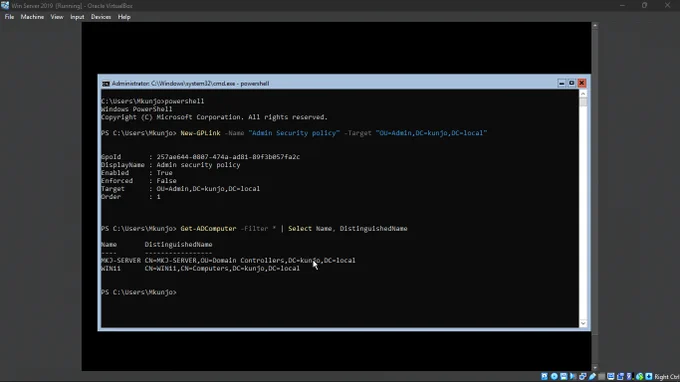Click the Target value OU=Admin,DC=kunjo,DC=local in the output

pyautogui.click(x=208, y=189)
